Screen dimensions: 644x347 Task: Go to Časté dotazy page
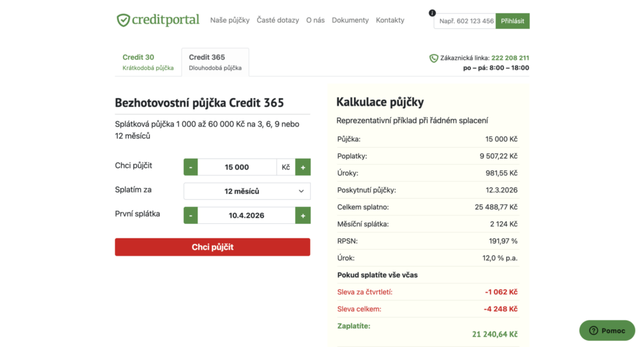click(x=277, y=20)
